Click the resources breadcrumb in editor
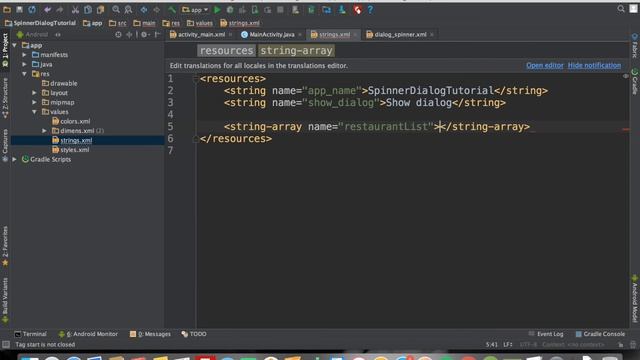The height and width of the screenshot is (360, 640). [x=227, y=51]
